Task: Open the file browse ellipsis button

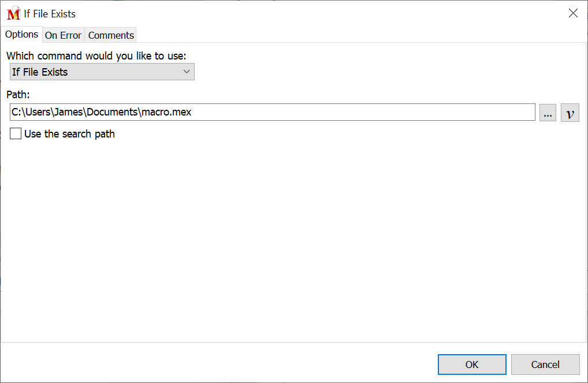Action: click(x=548, y=113)
